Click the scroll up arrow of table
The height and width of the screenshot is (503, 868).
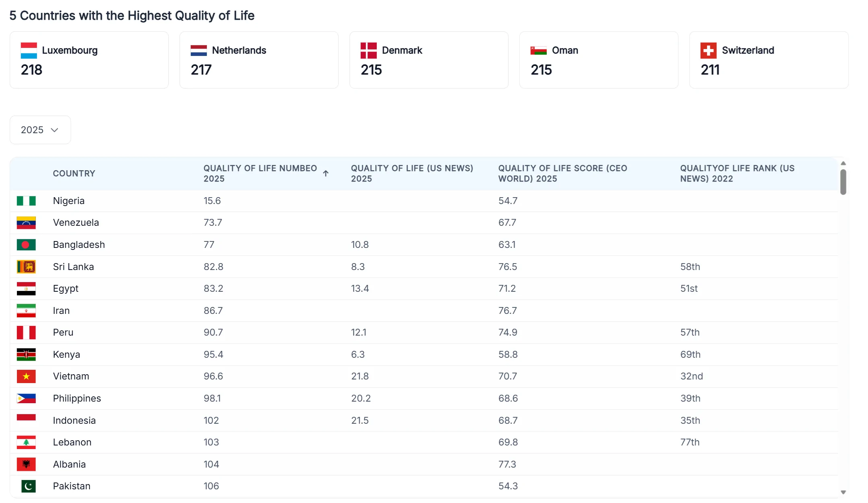click(843, 163)
